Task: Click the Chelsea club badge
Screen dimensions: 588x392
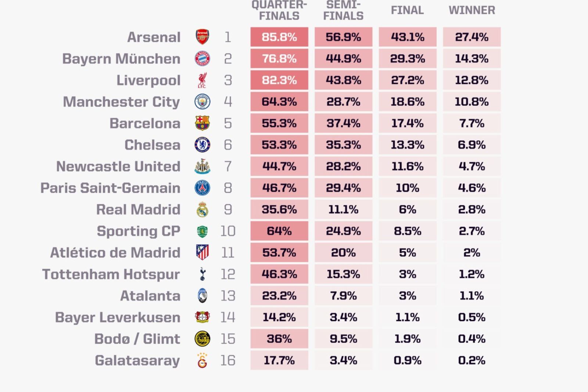Action: click(x=202, y=145)
